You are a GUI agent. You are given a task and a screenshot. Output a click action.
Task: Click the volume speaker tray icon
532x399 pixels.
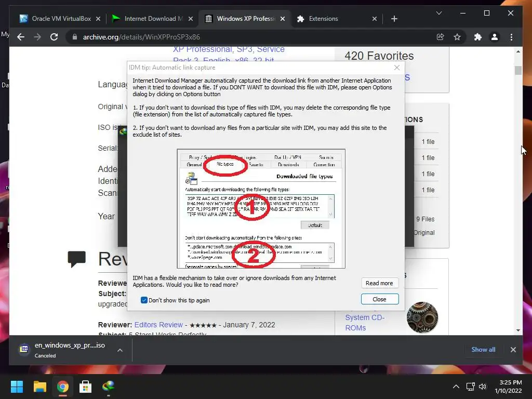coord(483,387)
